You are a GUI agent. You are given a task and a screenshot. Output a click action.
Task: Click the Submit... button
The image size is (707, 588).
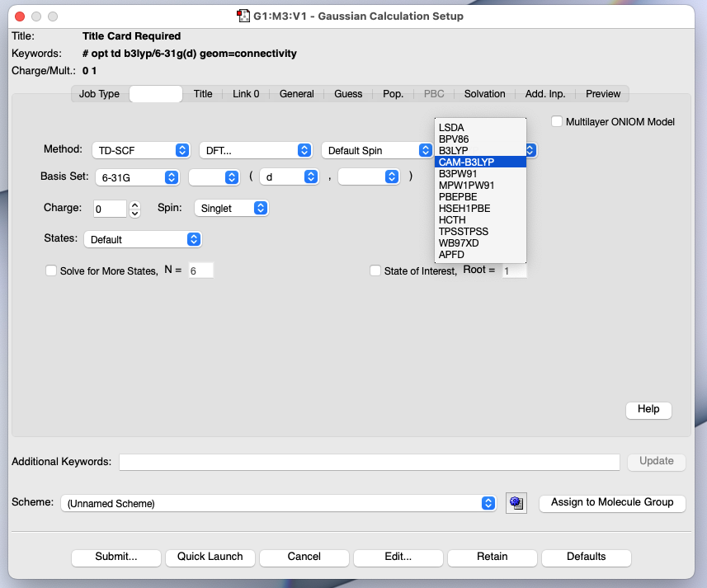coord(115,557)
